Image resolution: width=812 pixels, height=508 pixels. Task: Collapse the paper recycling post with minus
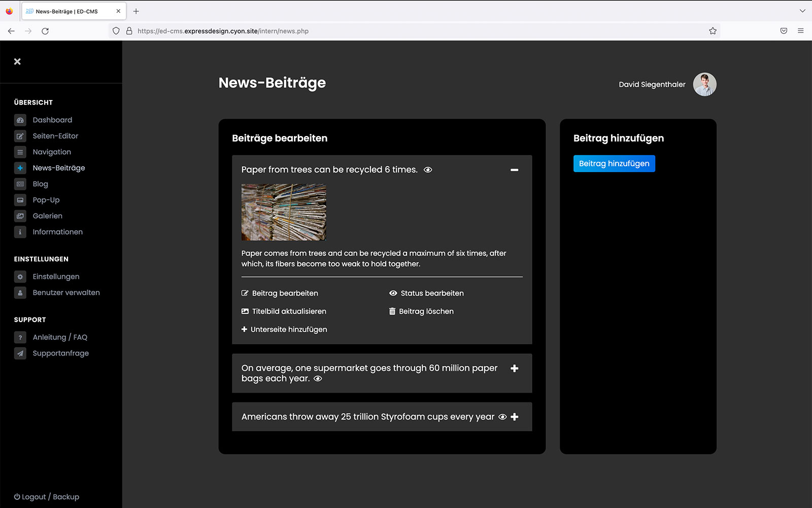tap(514, 170)
